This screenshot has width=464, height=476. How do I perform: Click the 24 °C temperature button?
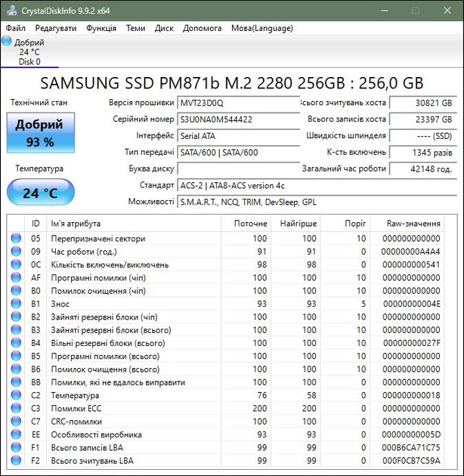pyautogui.click(x=40, y=193)
